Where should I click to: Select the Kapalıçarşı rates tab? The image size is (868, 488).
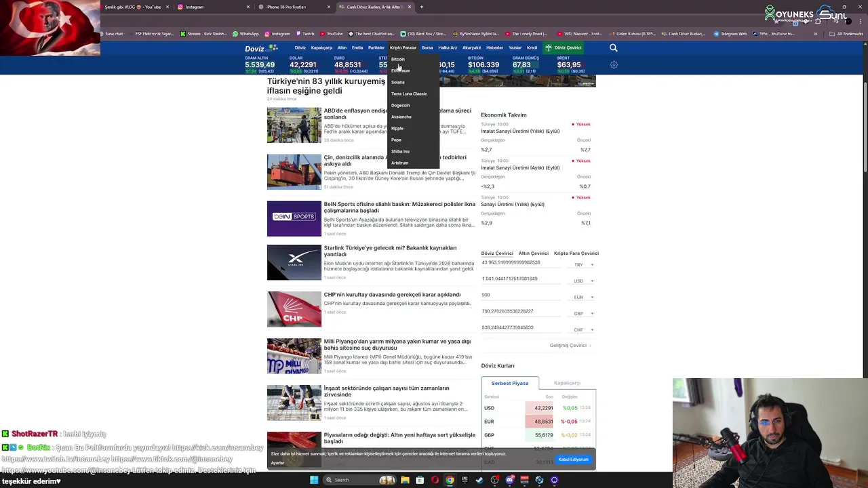click(567, 383)
